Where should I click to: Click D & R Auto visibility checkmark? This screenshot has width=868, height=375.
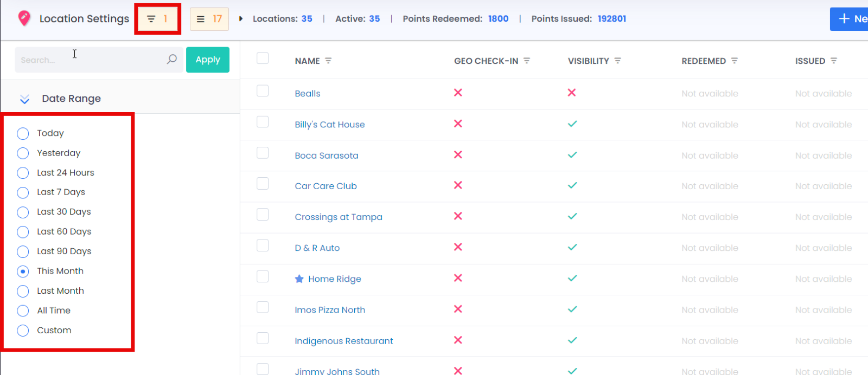[x=572, y=247]
